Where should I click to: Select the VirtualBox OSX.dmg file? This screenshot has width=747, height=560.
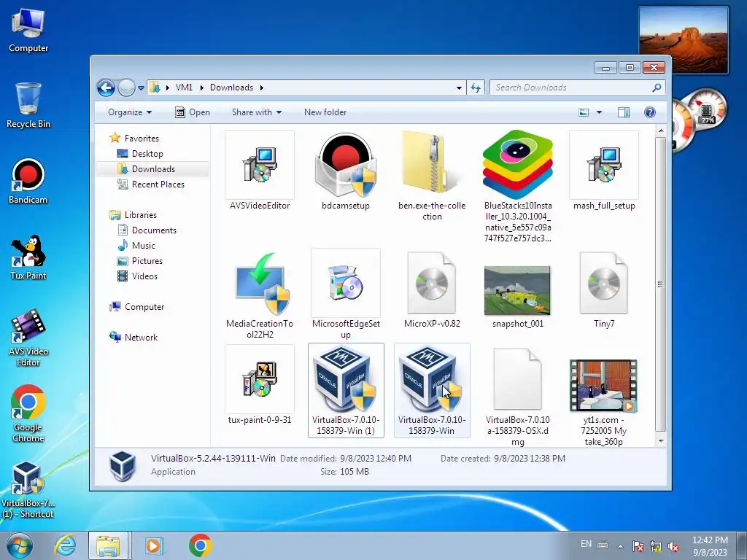pos(518,396)
